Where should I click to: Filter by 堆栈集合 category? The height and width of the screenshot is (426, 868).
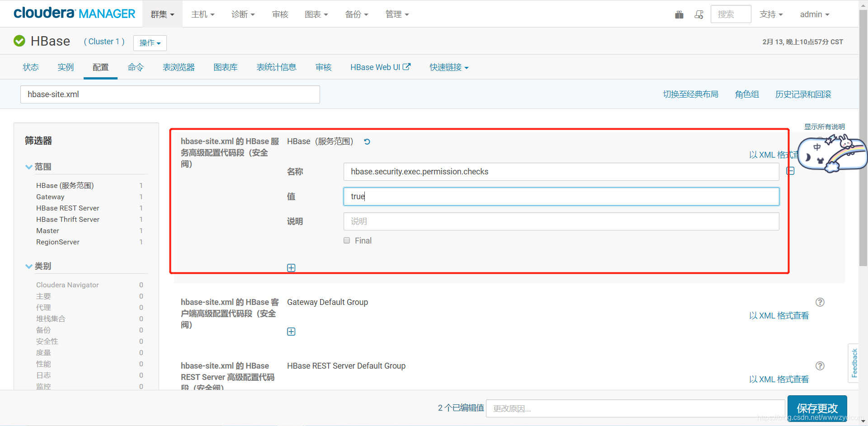click(x=51, y=318)
